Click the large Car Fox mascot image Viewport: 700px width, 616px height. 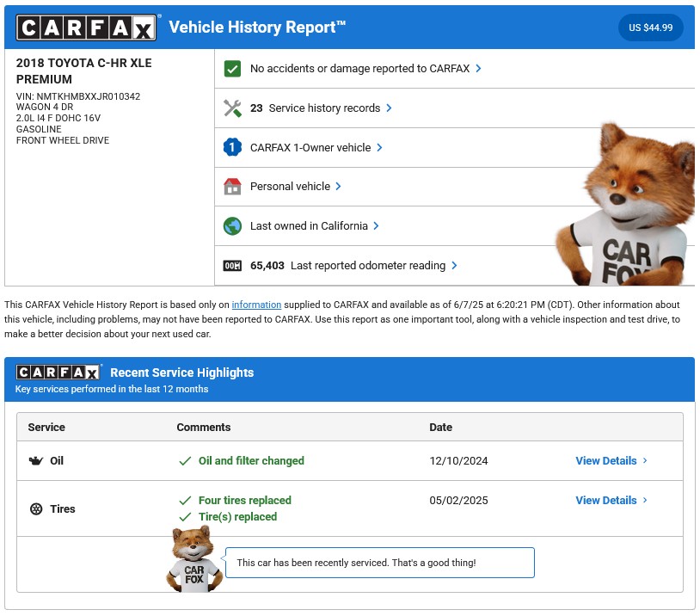pyautogui.click(x=625, y=205)
